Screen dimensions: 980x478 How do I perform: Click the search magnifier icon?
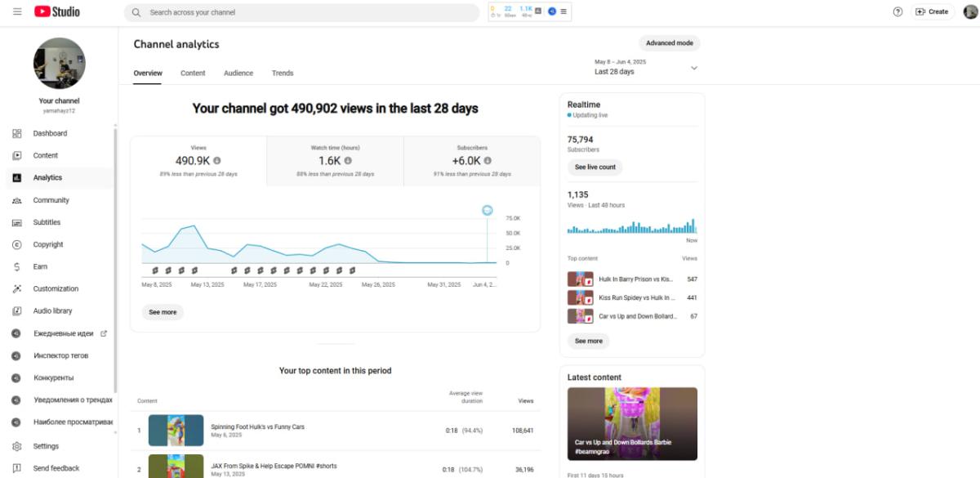(136, 12)
